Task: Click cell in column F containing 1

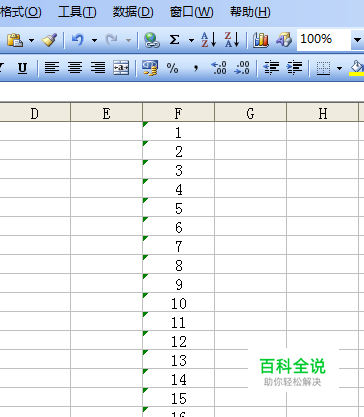Action: 178,131
